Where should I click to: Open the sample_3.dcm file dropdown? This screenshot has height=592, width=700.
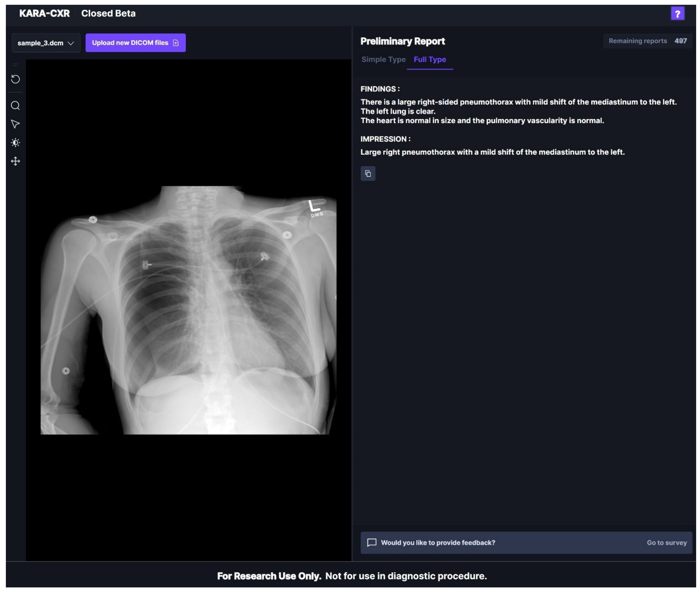pyautogui.click(x=46, y=43)
